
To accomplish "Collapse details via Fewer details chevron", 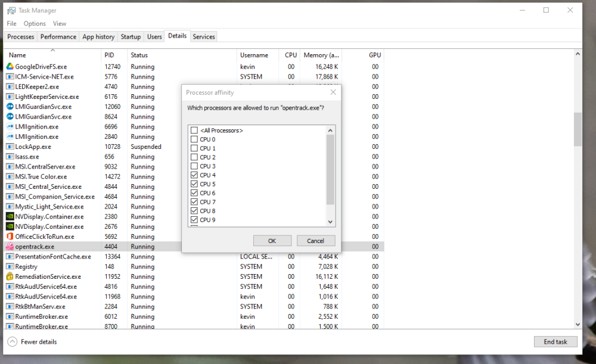I will coord(13,341).
